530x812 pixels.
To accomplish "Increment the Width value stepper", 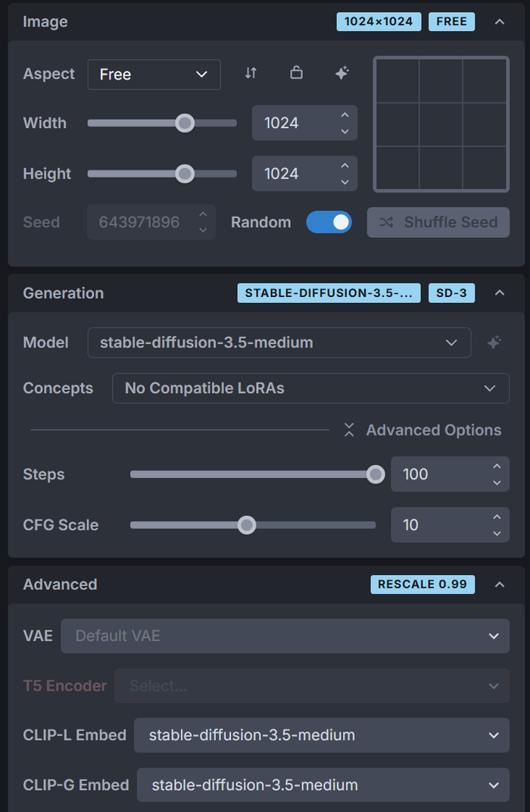I will click(345, 115).
